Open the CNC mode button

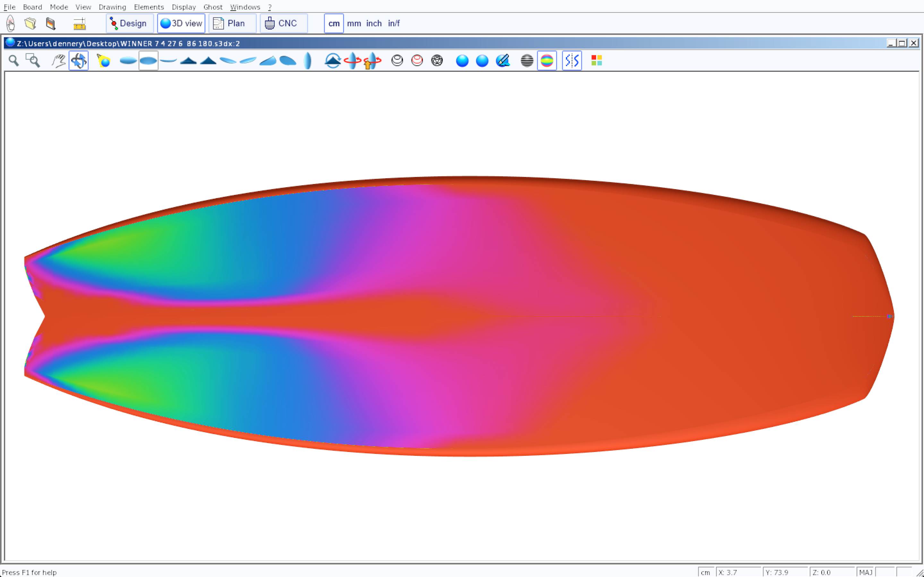(x=283, y=23)
